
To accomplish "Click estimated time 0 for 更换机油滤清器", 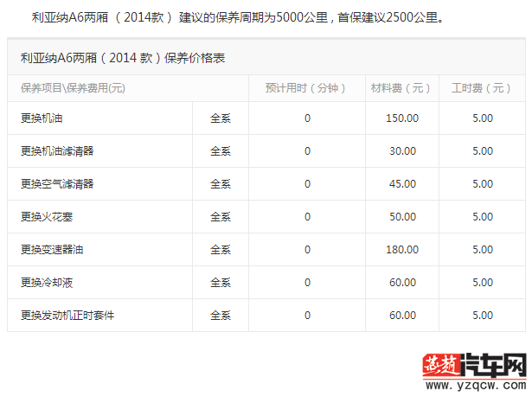I will (x=307, y=150).
